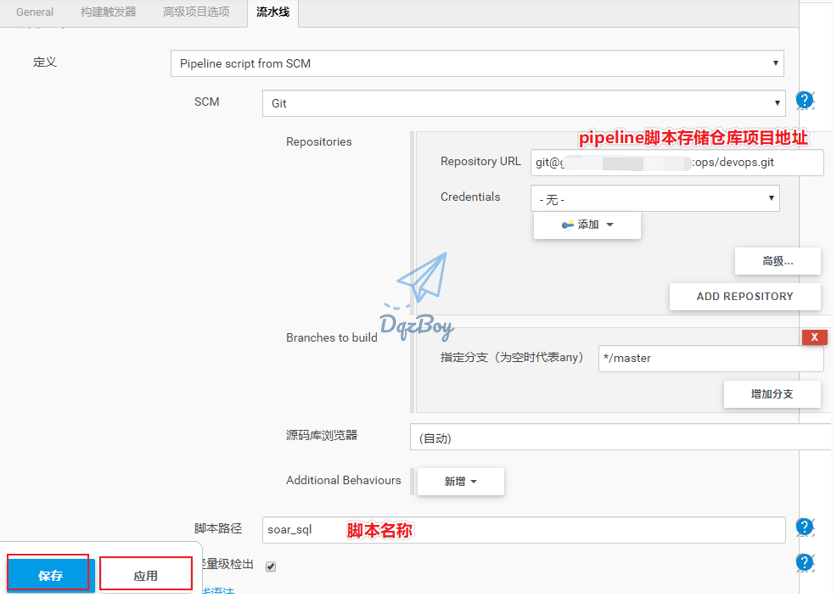Open the 源码库浏览器 dropdown set to 自动
The image size is (834, 594).
coord(620,438)
